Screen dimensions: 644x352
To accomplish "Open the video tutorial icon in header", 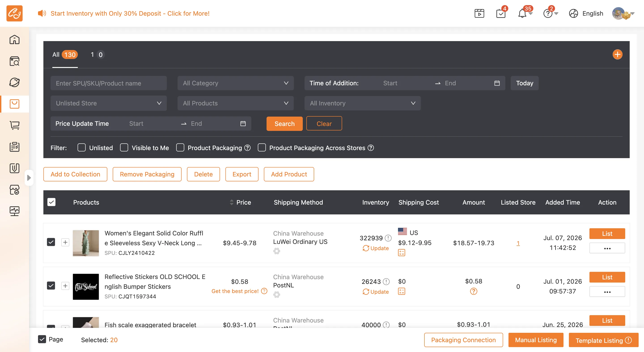I will pyautogui.click(x=479, y=13).
